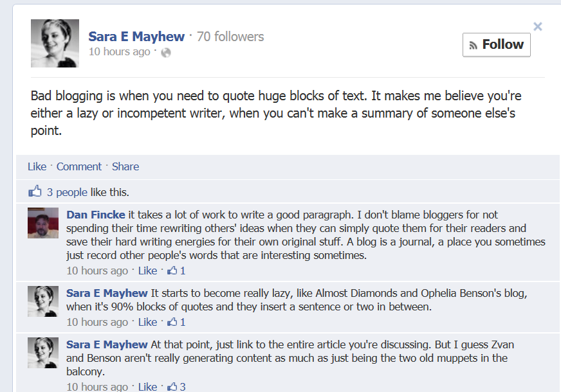Share the post
Screen dimensions: 561x392
(125, 166)
